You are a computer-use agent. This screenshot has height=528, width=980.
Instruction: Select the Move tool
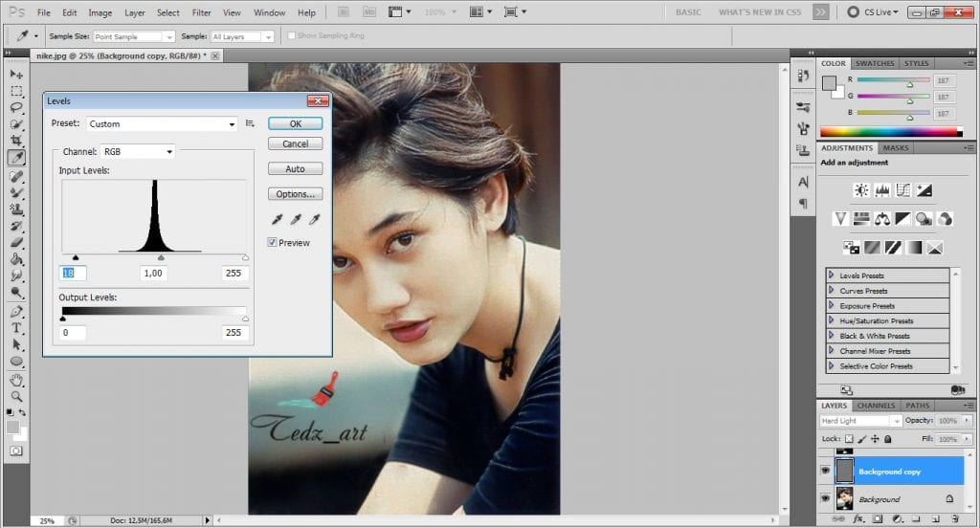[16, 75]
